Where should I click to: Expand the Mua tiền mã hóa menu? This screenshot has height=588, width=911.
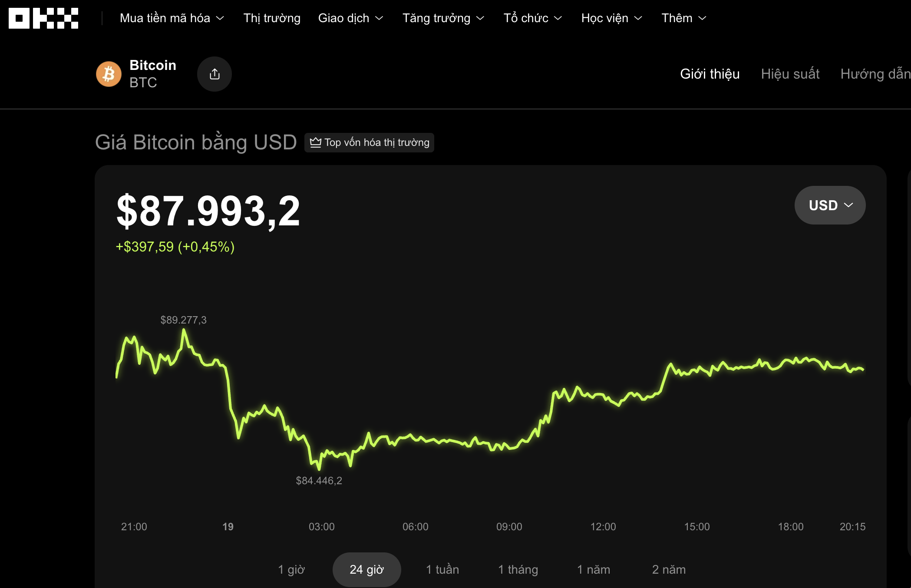tap(172, 18)
